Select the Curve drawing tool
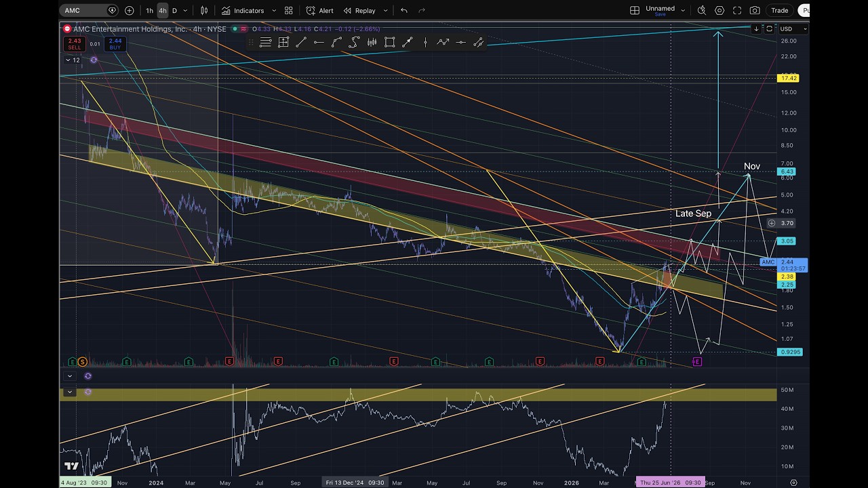Screen dimensions: 868x488 (x=336, y=42)
